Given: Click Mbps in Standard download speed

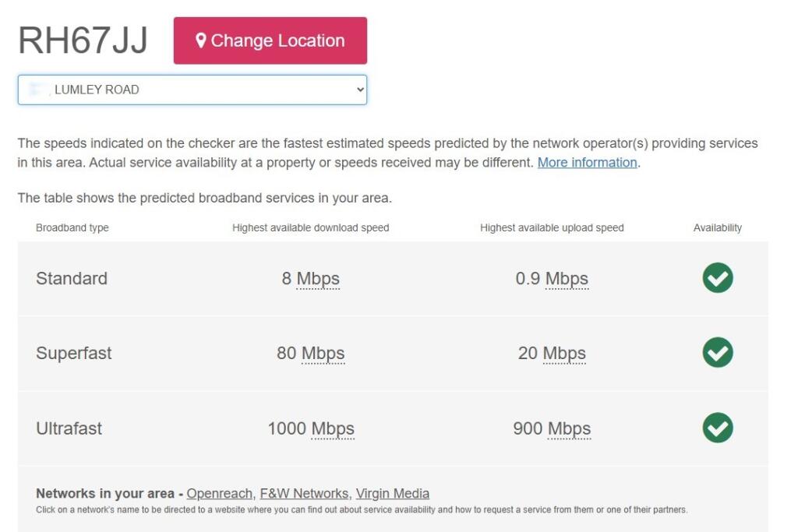Looking at the screenshot, I should click(x=318, y=279).
